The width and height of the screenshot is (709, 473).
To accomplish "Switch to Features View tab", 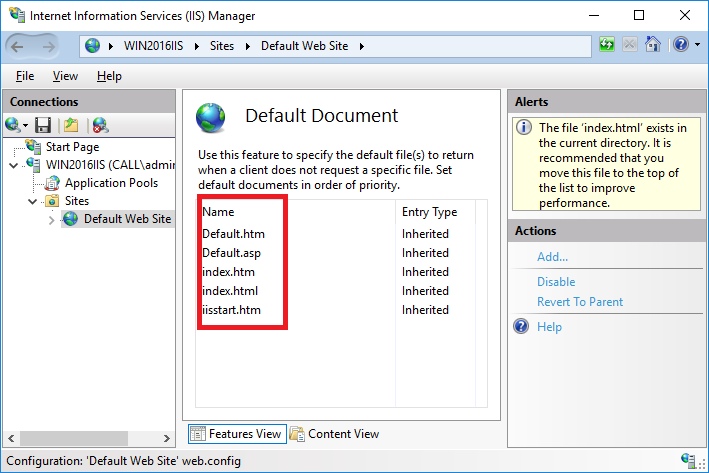I will (237, 434).
